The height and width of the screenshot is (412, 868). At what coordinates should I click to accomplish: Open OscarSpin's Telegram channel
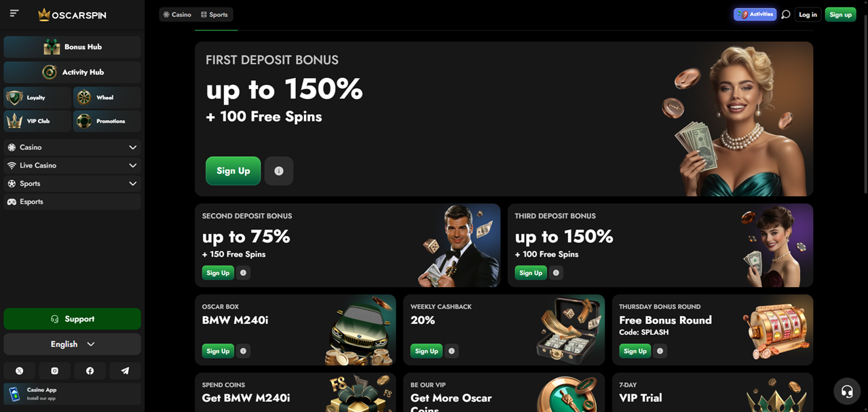124,371
